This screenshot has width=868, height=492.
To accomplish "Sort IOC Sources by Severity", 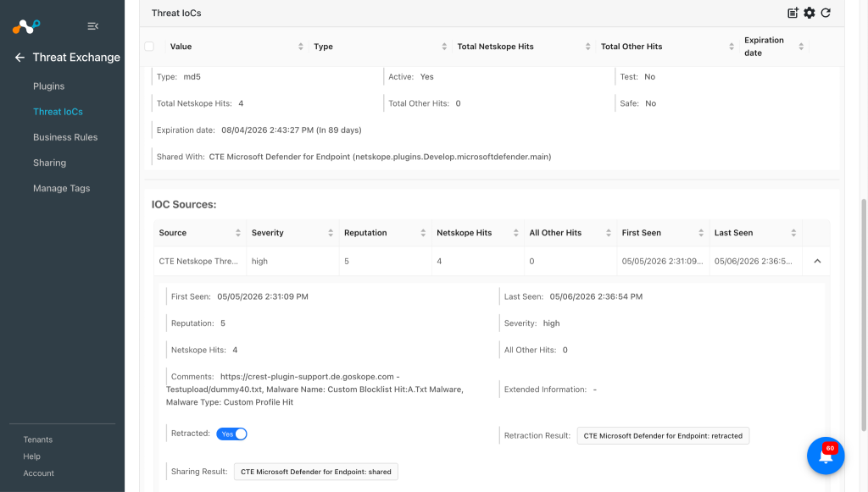I will [x=331, y=233].
